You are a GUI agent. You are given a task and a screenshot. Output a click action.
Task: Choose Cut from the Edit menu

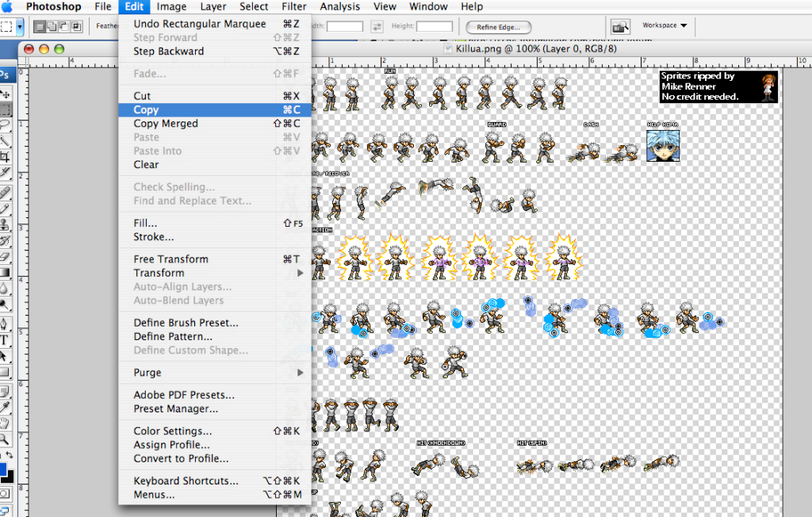pos(215,96)
